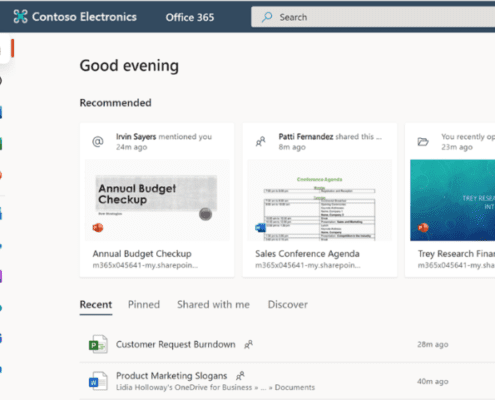The height and width of the screenshot is (400, 495).
Task: Open Product Marketing Slogans from recent list
Action: click(172, 376)
